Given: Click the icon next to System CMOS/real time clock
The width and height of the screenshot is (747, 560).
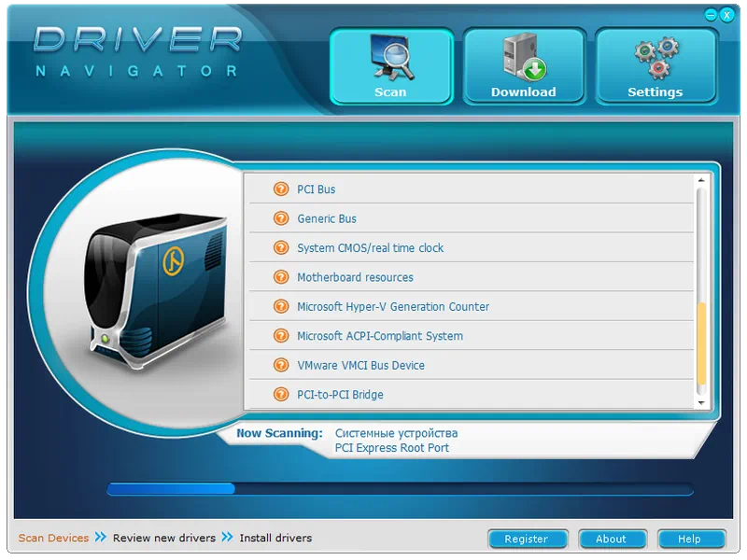Looking at the screenshot, I should point(281,247).
